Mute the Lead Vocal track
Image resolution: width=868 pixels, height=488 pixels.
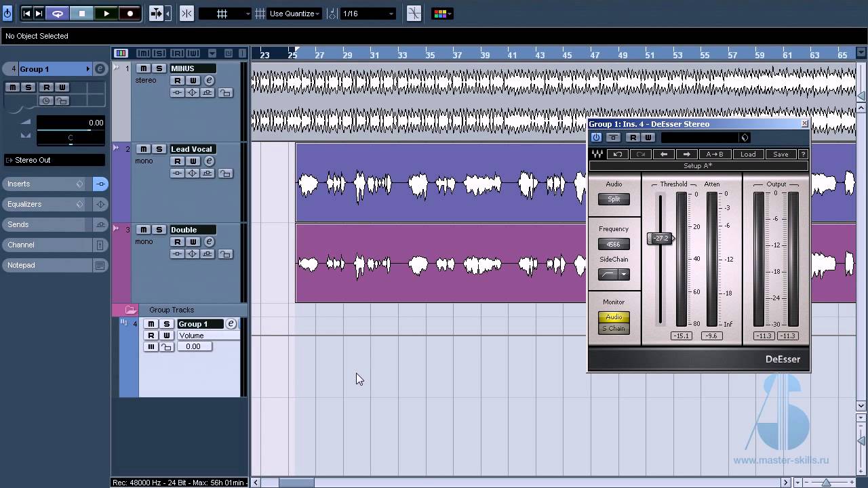pyautogui.click(x=143, y=149)
